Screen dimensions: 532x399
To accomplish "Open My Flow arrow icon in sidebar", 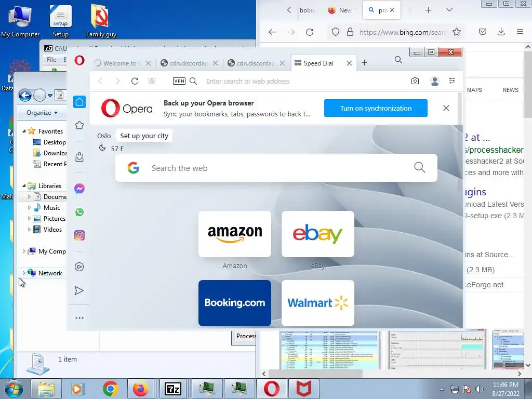I will pos(79,290).
